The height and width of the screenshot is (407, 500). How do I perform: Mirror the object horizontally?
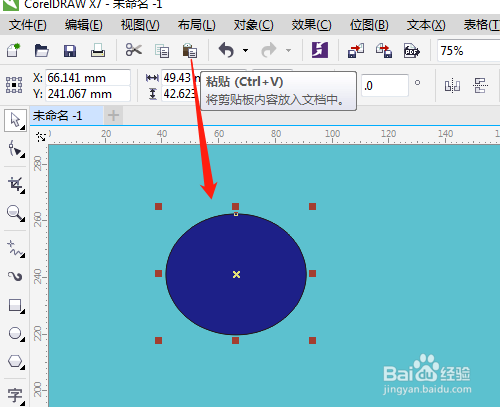[x=452, y=86]
